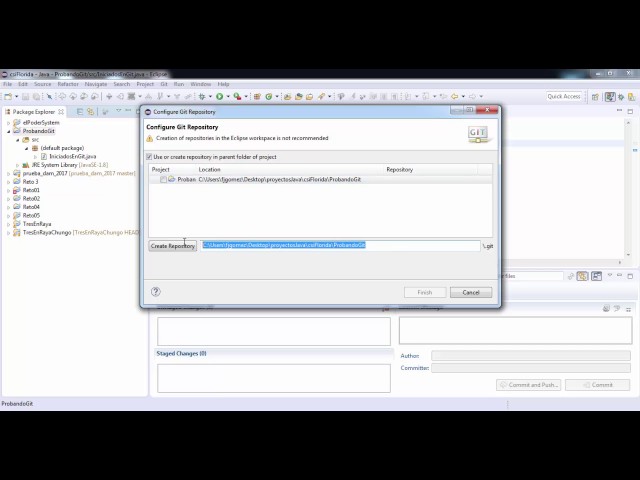Click the Git logo in dialog header
Image resolution: width=640 pixels, height=480 pixels.
point(478,134)
